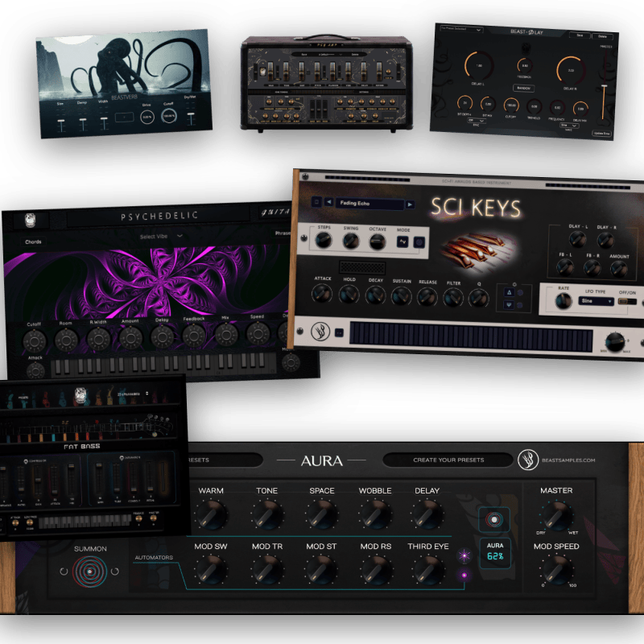Click the small button beside Sci Keys logo
This screenshot has width=644, height=644.
(x=339, y=332)
